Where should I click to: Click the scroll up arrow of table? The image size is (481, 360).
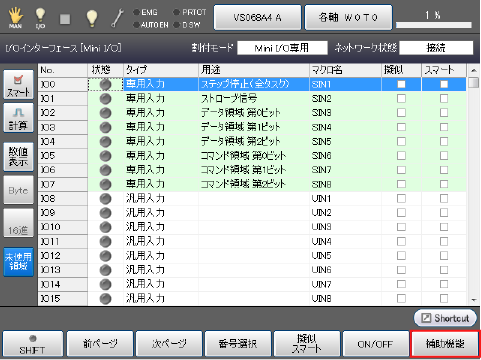pos(473,70)
